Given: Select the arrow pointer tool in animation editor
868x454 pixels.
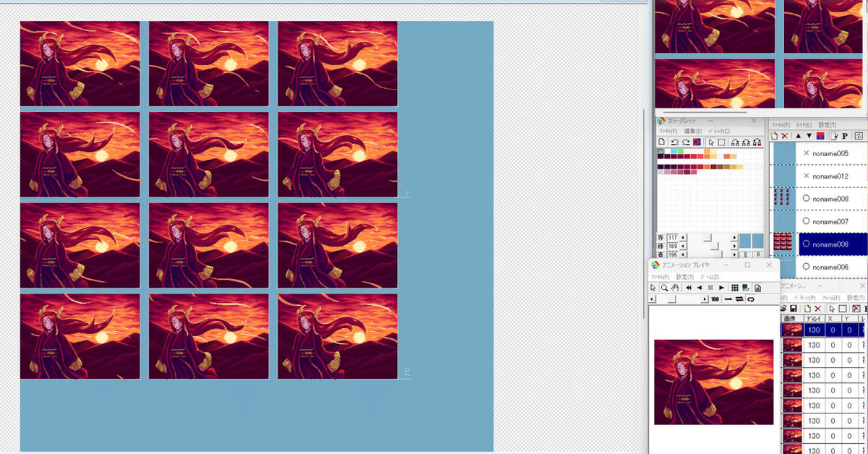Looking at the screenshot, I should pyautogui.click(x=832, y=309).
